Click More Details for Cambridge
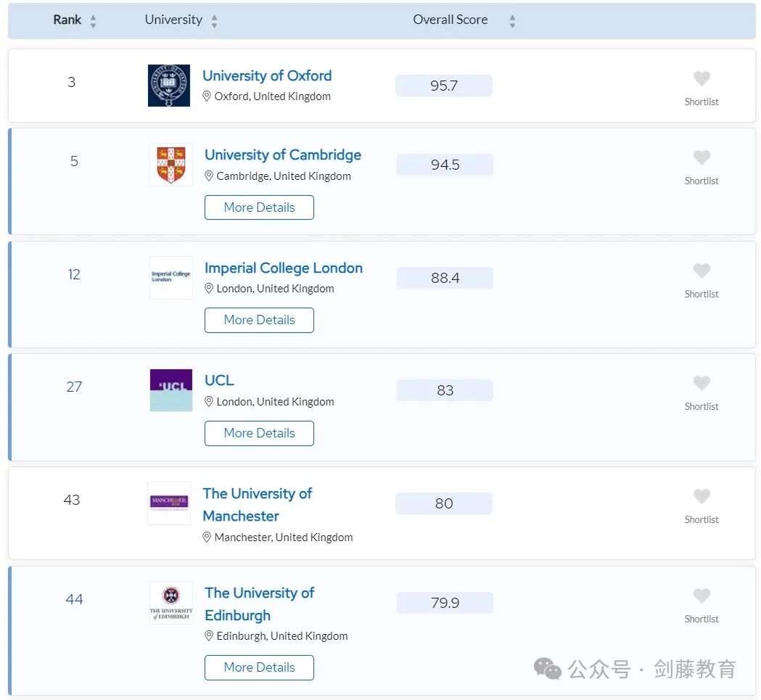The height and width of the screenshot is (700, 761). click(259, 207)
